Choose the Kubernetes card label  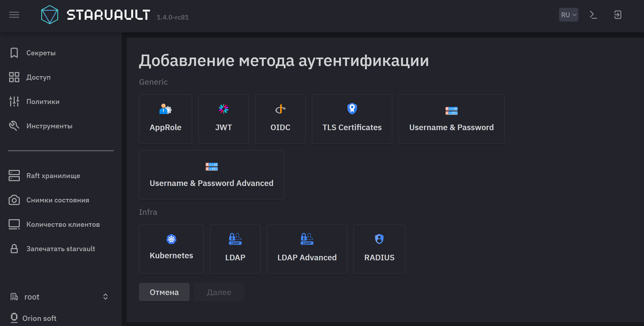click(x=171, y=255)
